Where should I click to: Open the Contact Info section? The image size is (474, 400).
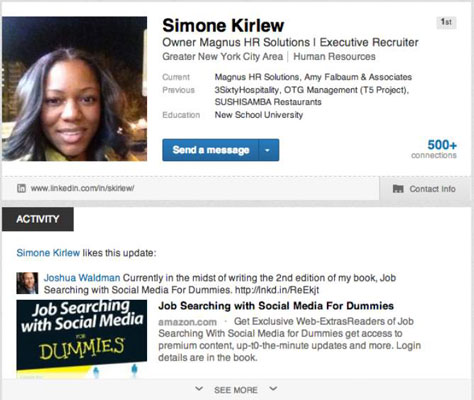pos(425,189)
